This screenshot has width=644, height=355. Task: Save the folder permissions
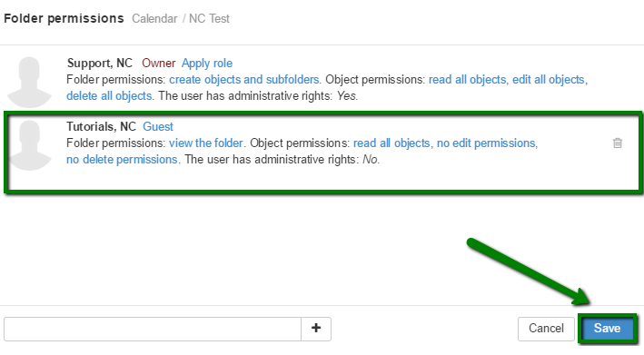pos(607,329)
